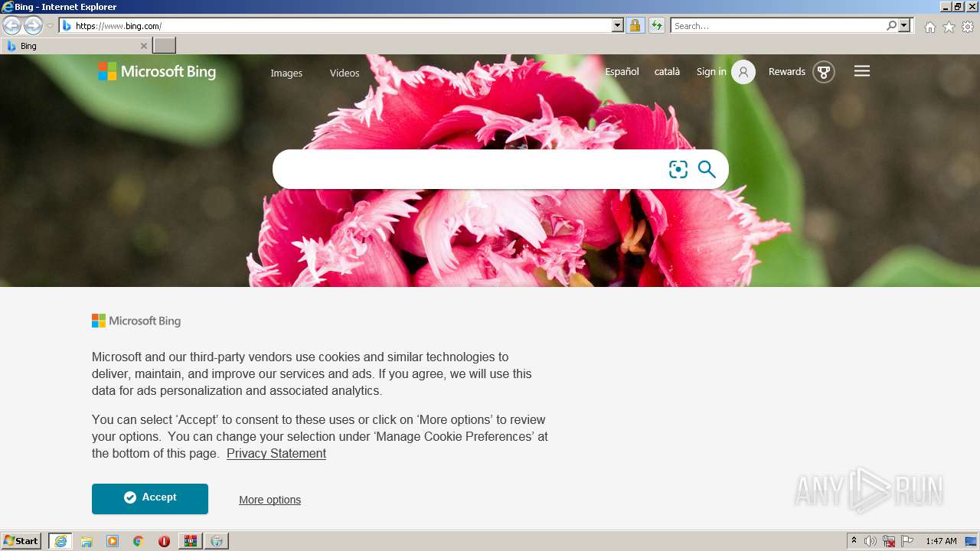Click the More options link

point(269,500)
